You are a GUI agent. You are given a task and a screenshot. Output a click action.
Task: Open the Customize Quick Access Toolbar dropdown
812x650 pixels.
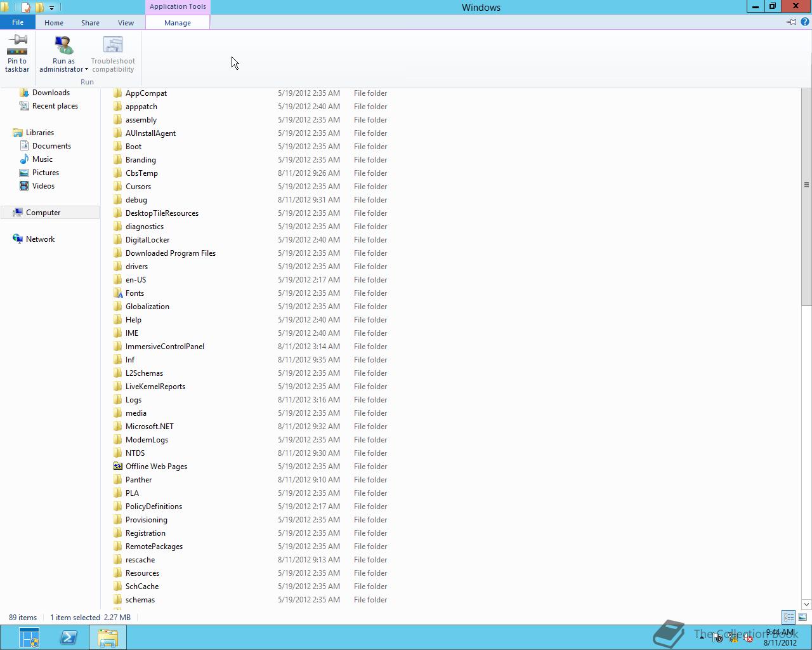[51, 8]
